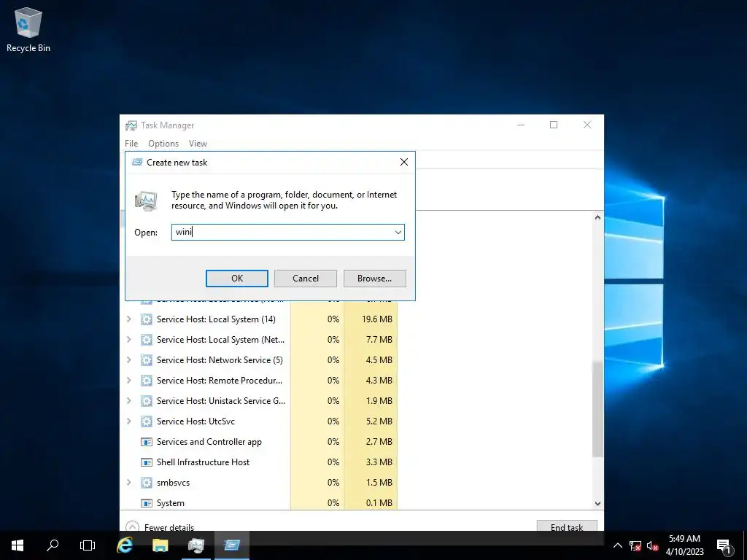Viewport: 747px width, 560px height.
Task: Click gear icon of Service Host: Remote Procedur...
Action: point(146,381)
